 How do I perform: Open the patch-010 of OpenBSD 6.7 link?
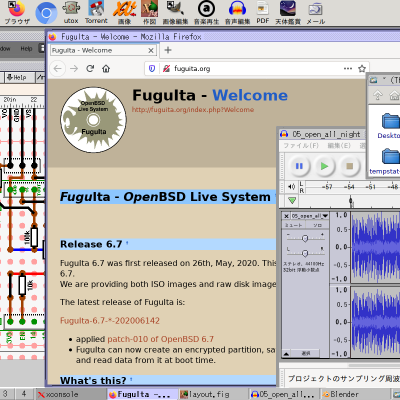pos(161,339)
